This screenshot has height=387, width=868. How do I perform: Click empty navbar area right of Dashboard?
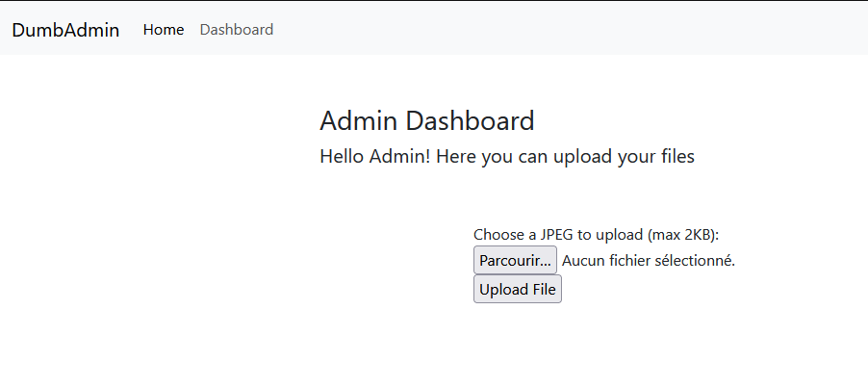tap(553, 29)
